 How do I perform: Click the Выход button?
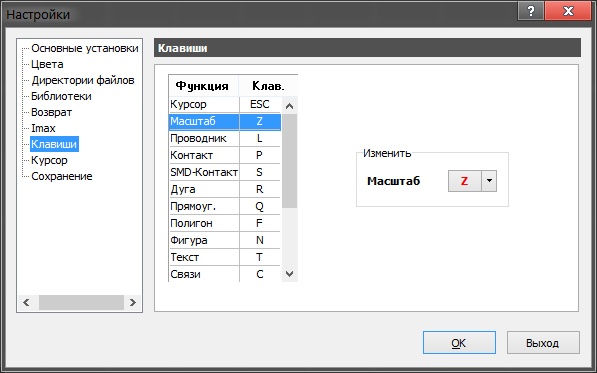click(543, 343)
